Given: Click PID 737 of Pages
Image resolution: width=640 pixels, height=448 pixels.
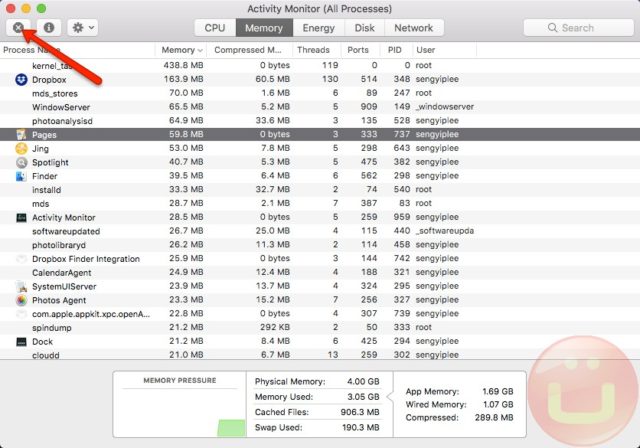Looking at the screenshot, I should pyautogui.click(x=402, y=134).
